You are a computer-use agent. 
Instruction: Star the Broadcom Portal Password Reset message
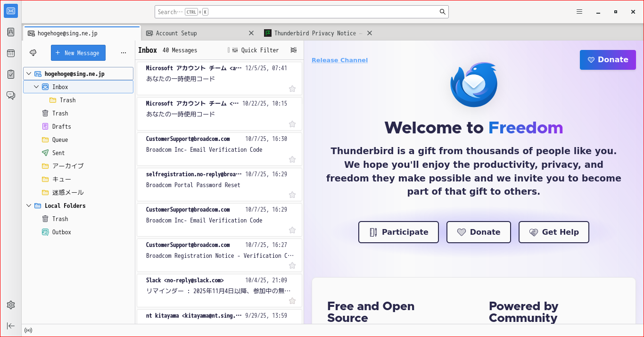[x=292, y=195]
